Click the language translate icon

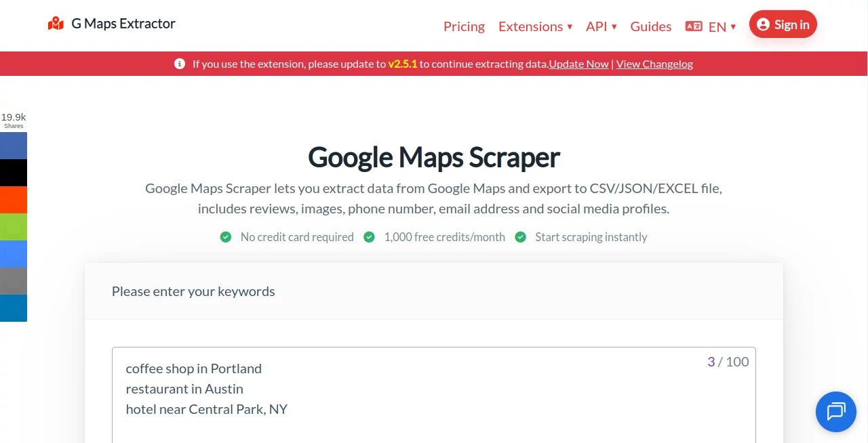coord(694,26)
